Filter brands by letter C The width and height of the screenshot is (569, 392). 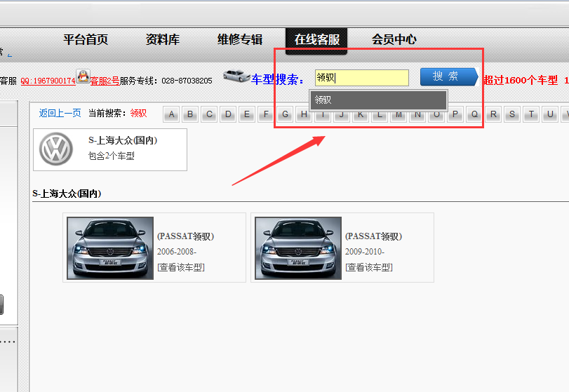(209, 114)
